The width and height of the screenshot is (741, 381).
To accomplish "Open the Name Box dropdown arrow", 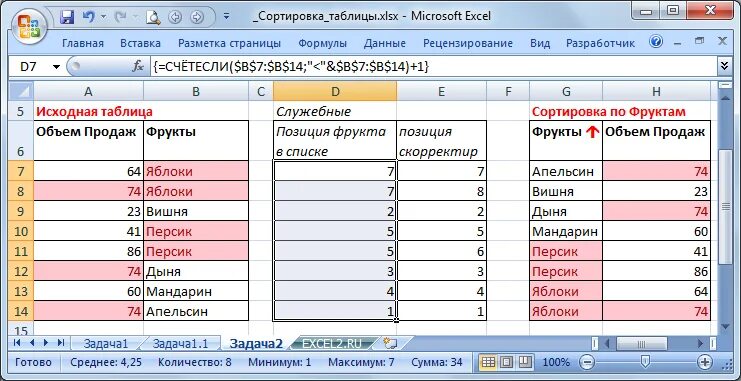I will tap(57, 67).
